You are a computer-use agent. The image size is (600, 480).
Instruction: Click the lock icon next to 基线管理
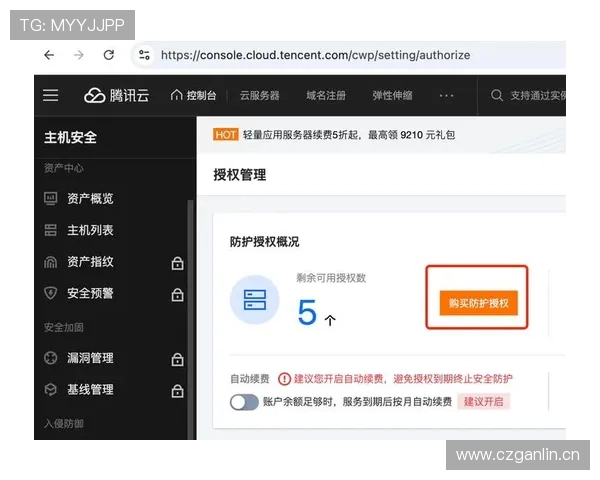[x=177, y=390]
